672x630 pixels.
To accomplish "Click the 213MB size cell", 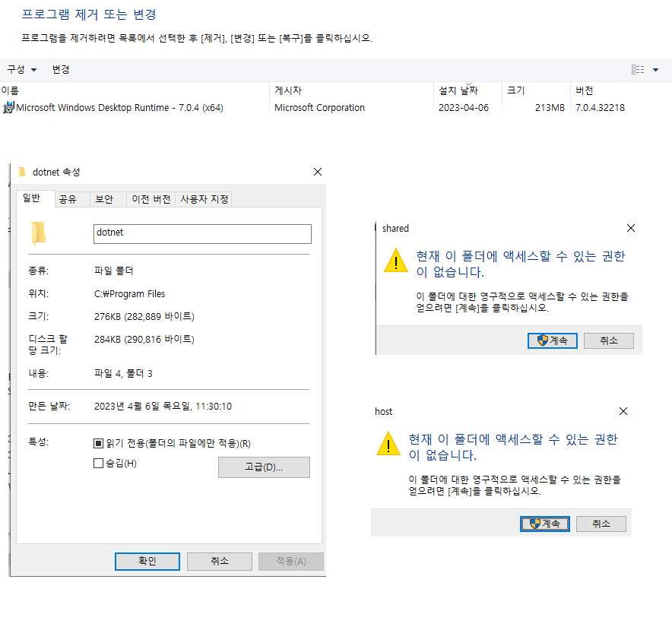I will click(x=550, y=108).
